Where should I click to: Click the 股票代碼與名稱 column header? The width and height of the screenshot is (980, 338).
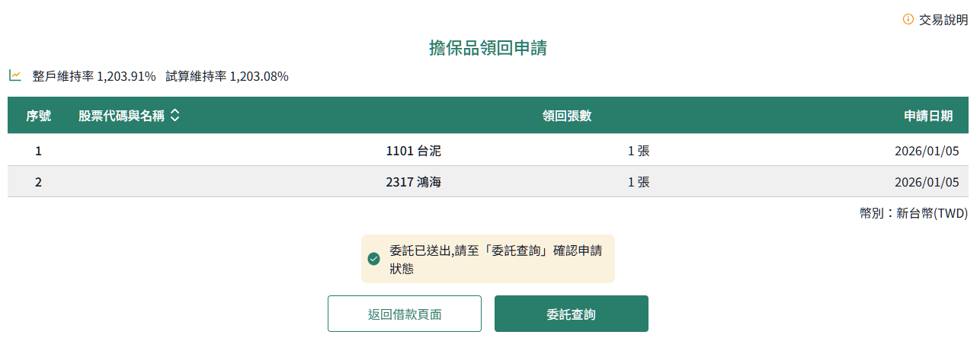tap(121, 116)
